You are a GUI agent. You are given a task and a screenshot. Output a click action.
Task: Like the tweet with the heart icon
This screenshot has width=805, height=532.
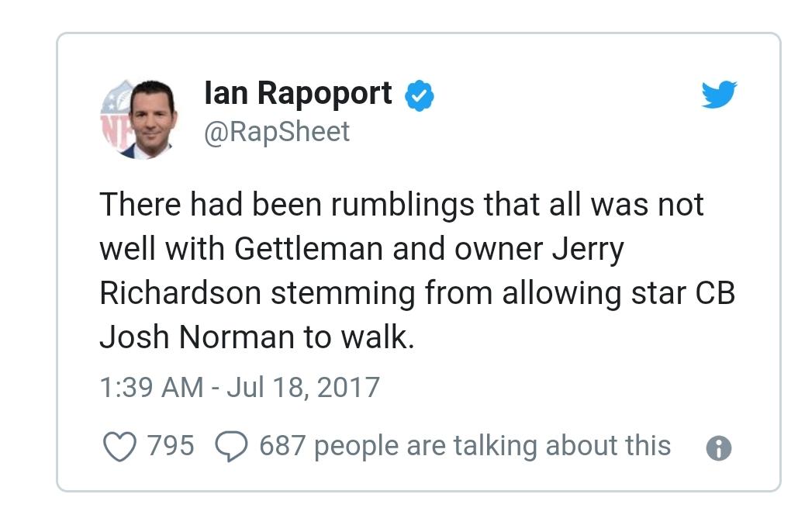point(119,446)
